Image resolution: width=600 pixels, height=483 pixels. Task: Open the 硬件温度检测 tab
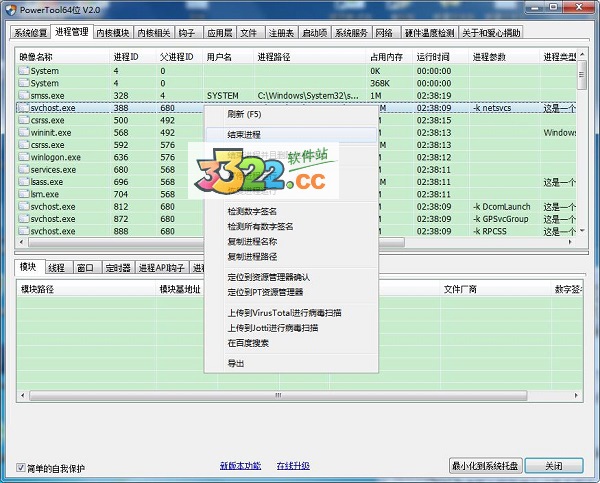[430, 33]
